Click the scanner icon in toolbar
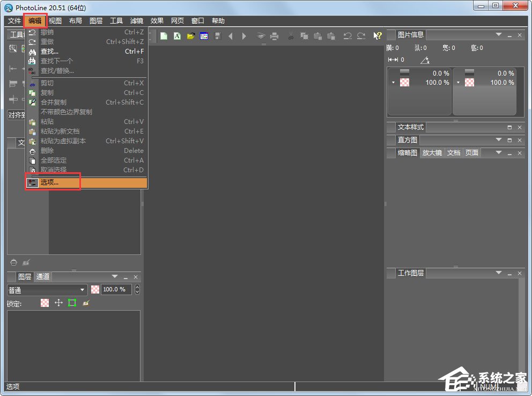The image size is (532, 396). (x=261, y=36)
